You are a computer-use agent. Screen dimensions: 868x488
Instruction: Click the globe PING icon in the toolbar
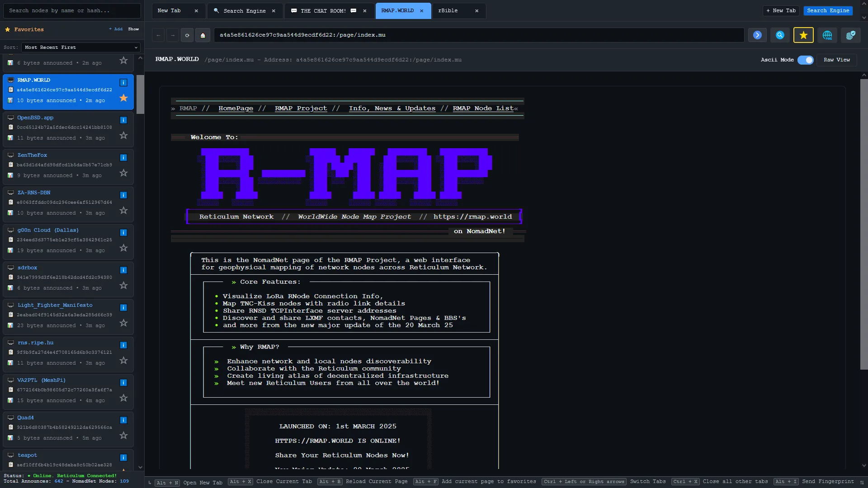tap(827, 35)
